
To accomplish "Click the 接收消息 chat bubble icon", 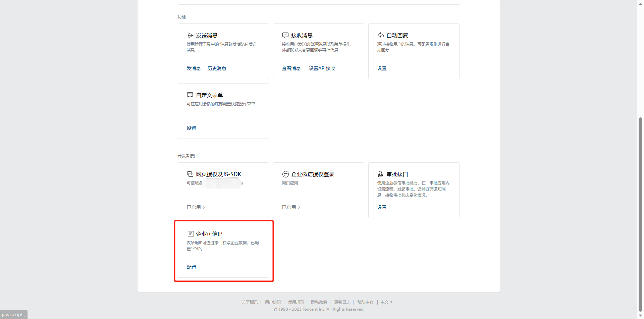I will tap(285, 35).
